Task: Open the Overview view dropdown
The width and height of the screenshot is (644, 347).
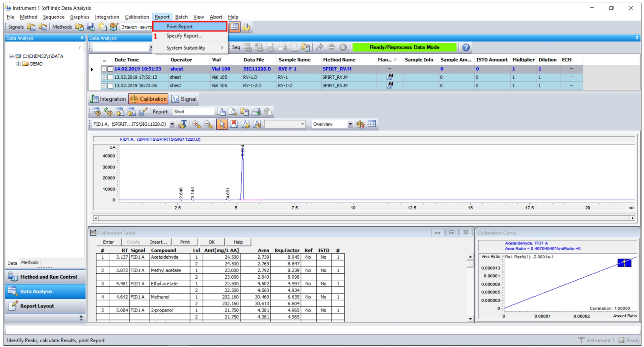Action: pyautogui.click(x=350, y=124)
